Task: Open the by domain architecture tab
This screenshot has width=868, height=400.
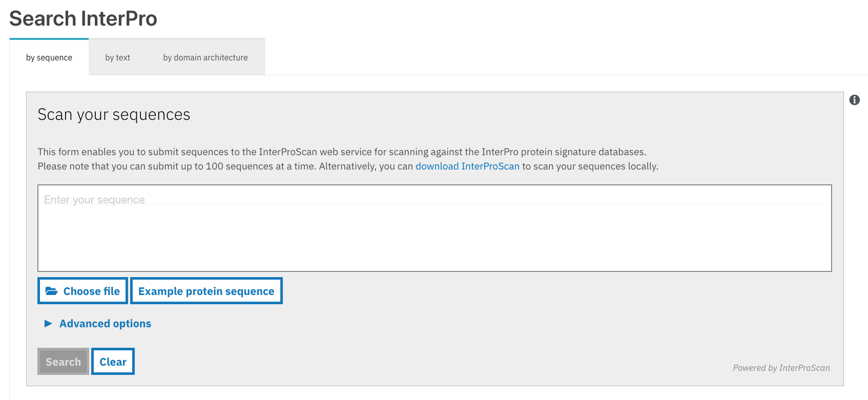Action: (x=205, y=57)
